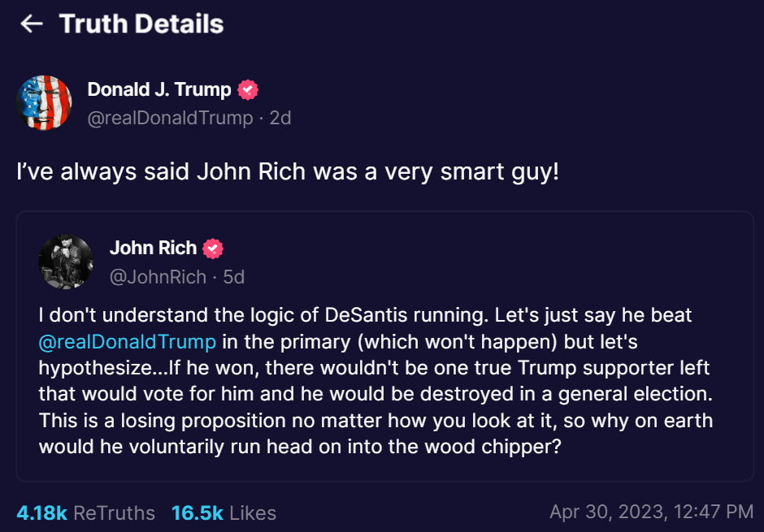Click the back arrow icon

click(31, 24)
